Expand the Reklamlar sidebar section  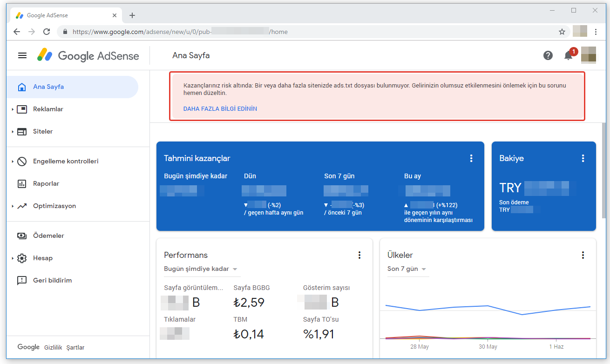[x=13, y=109]
